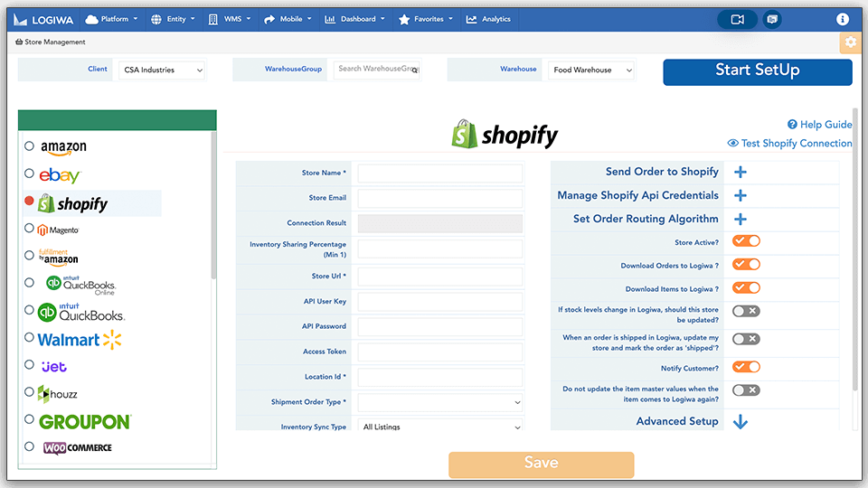Toggle stock level change store update switch

pos(746,311)
